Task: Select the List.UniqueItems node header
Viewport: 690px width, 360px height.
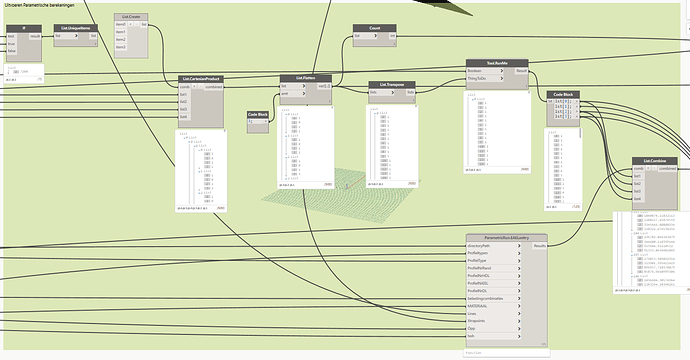Action: point(76,28)
